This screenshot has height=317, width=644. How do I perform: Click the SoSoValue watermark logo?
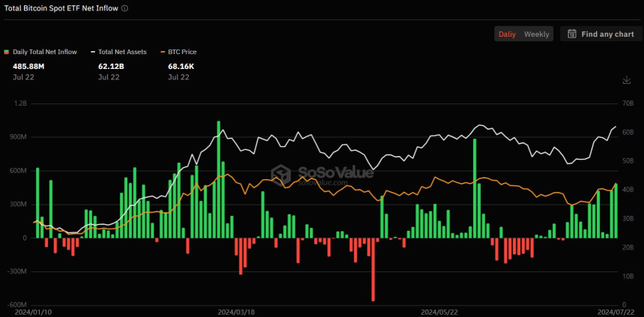click(x=281, y=175)
